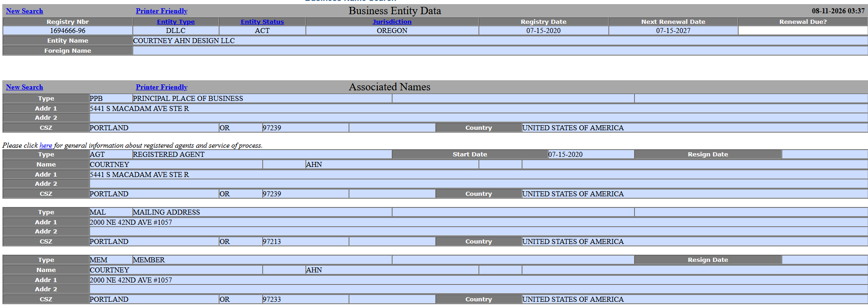Click COURTNEY in registered agent name row
This screenshot has width=868, height=305.
(110, 165)
